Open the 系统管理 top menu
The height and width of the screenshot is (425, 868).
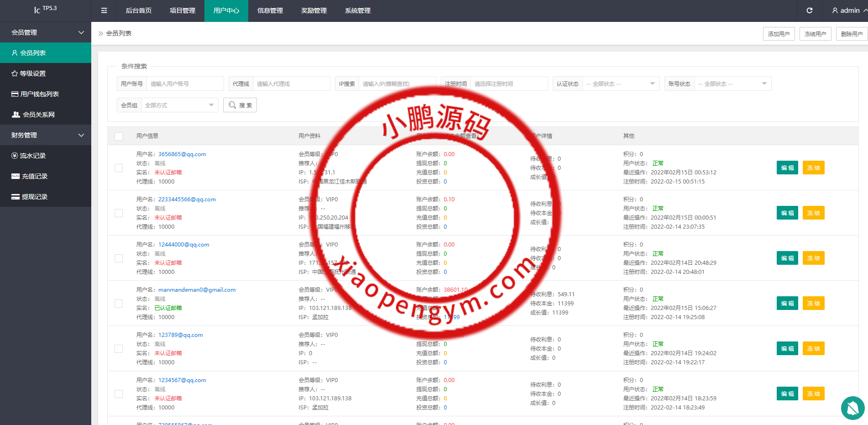pos(358,10)
